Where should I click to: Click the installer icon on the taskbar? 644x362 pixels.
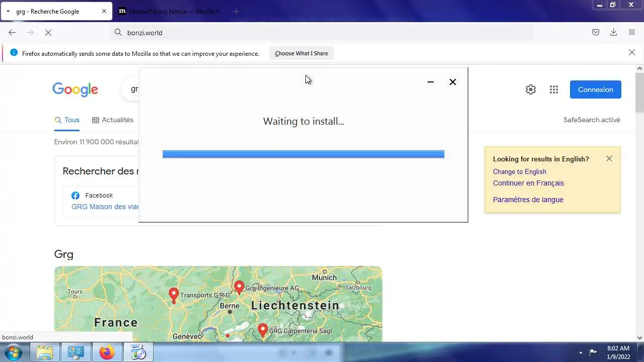[138, 352]
